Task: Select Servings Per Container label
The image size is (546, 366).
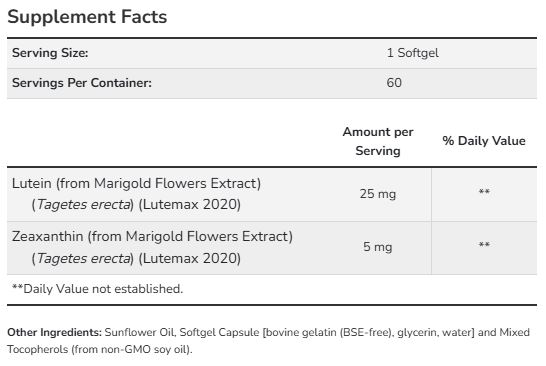Action: coord(82,83)
